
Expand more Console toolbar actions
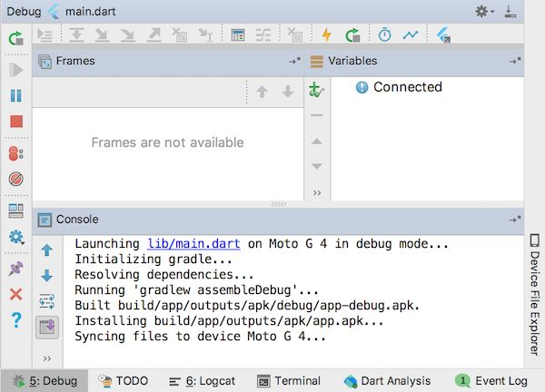click(x=47, y=358)
